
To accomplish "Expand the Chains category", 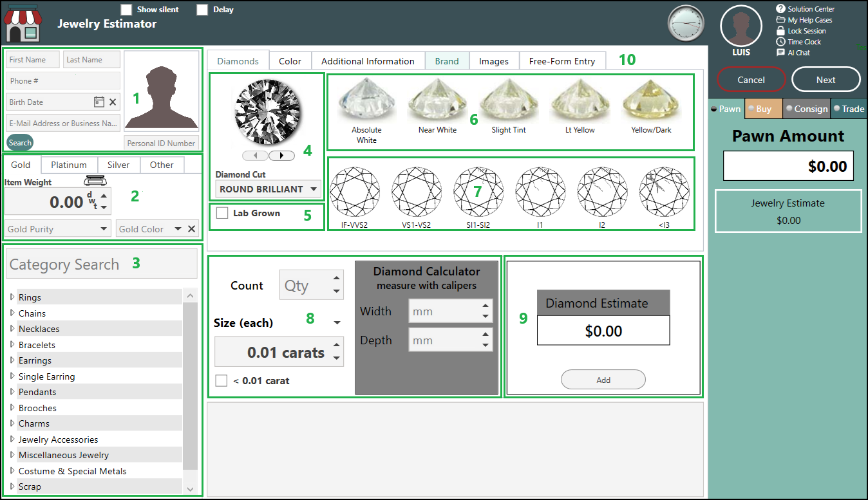I will pyautogui.click(x=12, y=313).
